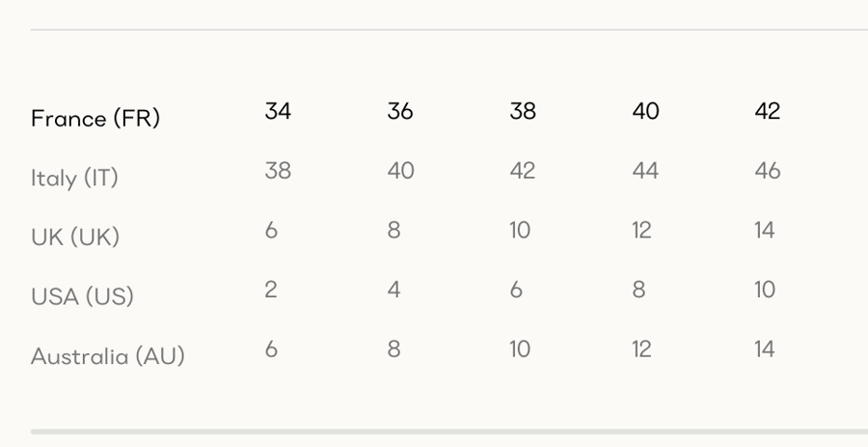Choose France size 36
Screen dimensions: 868x447
click(x=400, y=111)
